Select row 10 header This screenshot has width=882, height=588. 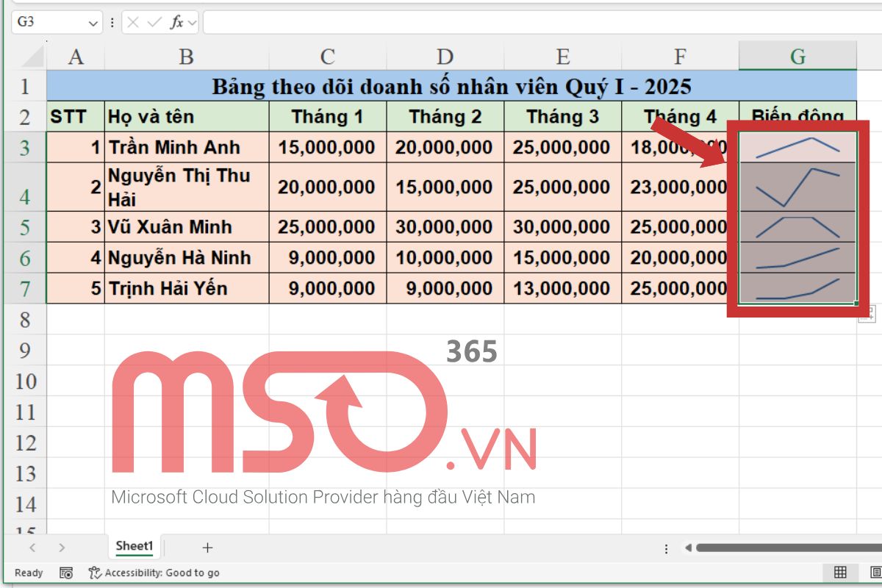(x=25, y=381)
